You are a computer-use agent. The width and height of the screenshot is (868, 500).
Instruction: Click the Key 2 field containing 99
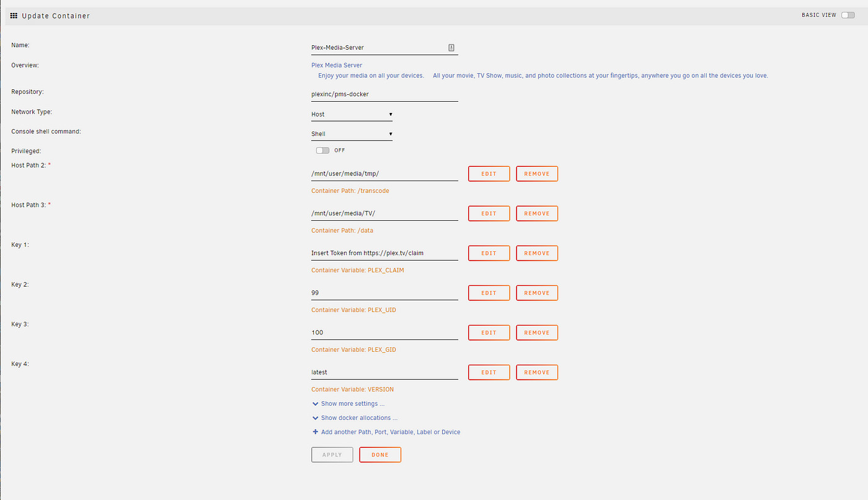384,293
